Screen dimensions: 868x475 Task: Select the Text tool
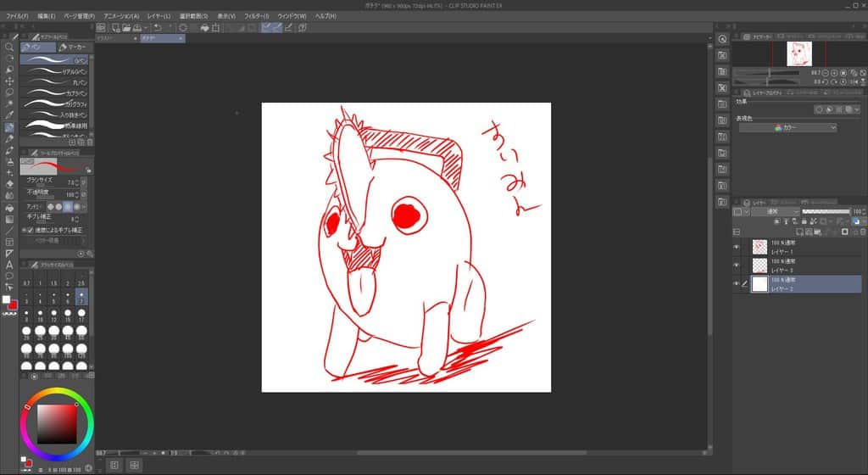(x=8, y=265)
